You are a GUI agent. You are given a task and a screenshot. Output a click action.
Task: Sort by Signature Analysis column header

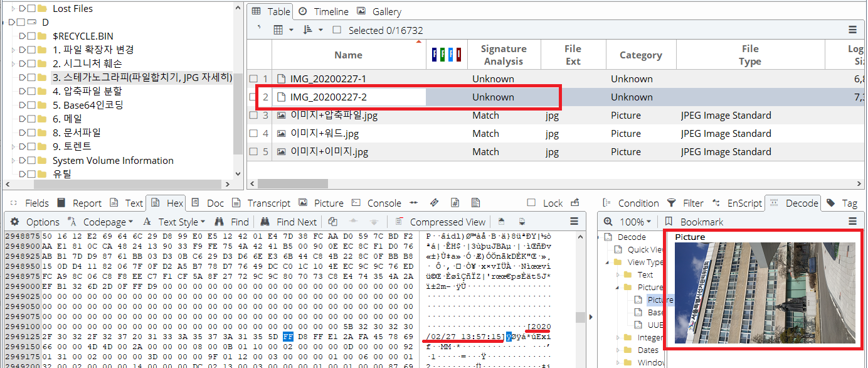(503, 55)
